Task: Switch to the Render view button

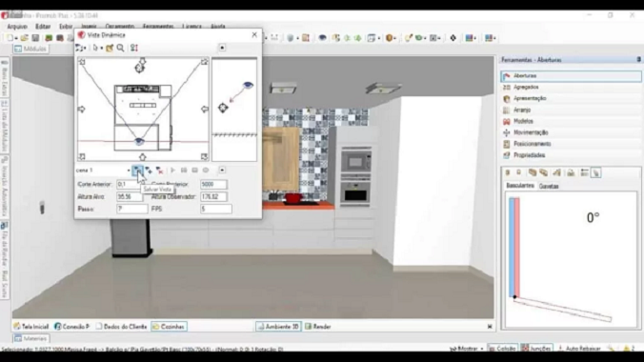Action: pyautogui.click(x=318, y=327)
